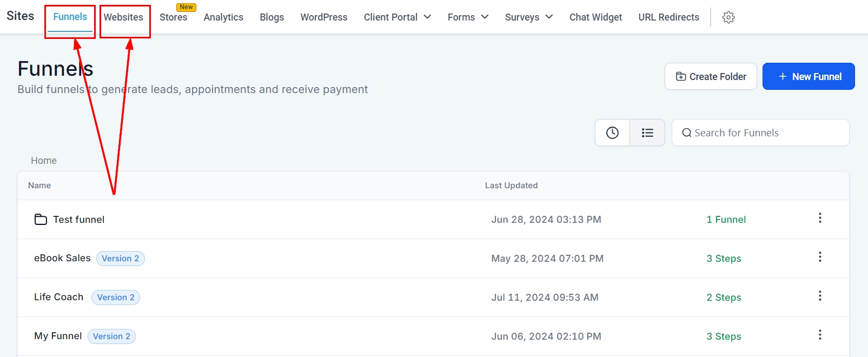Switch to recent history clock view

point(612,133)
